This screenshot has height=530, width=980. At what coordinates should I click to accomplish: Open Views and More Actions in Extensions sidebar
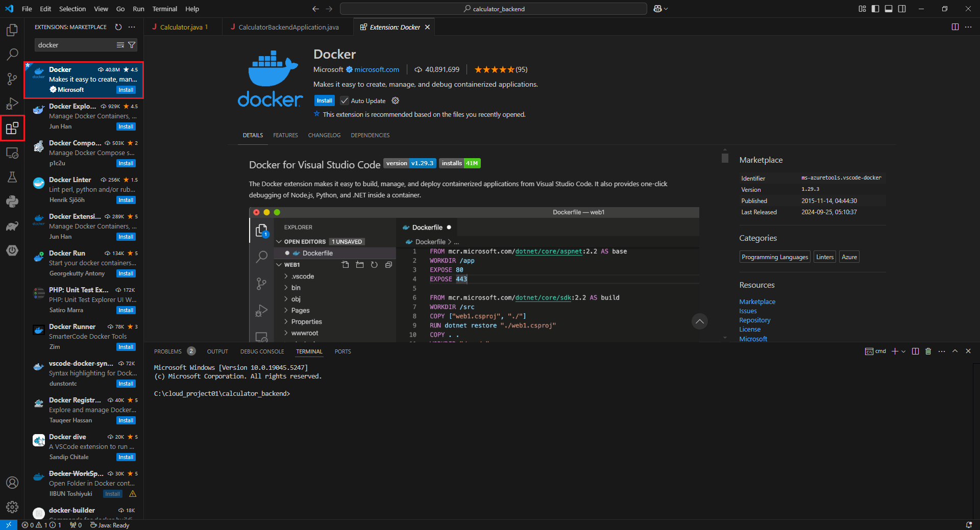pyautogui.click(x=132, y=27)
